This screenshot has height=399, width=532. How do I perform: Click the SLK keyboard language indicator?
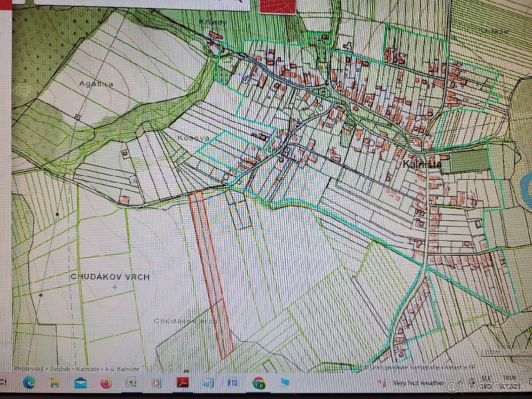click(x=486, y=378)
